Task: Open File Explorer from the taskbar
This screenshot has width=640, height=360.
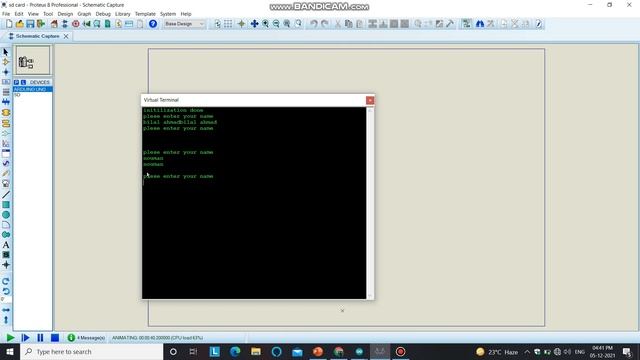Action: 256,352
